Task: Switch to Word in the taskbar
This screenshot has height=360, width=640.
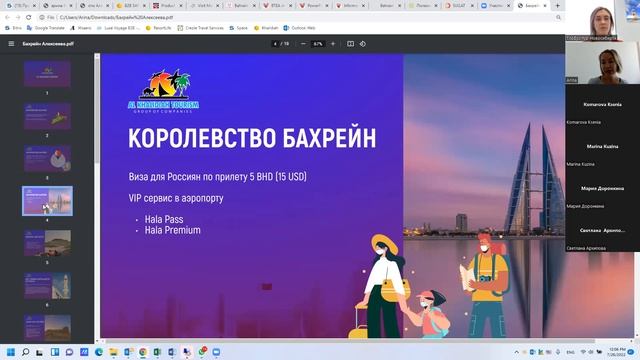Action: [172, 352]
